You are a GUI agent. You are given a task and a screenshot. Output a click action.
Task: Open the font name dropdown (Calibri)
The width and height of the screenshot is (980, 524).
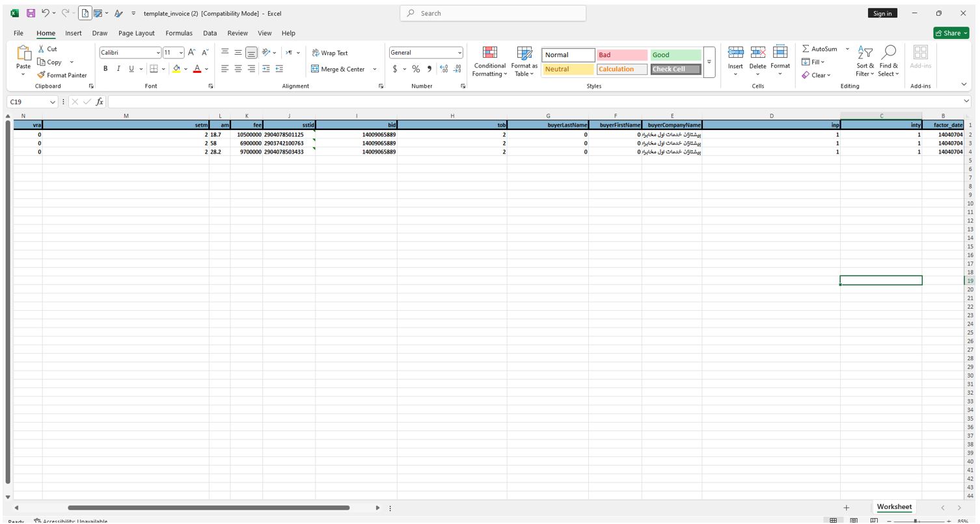tap(158, 53)
